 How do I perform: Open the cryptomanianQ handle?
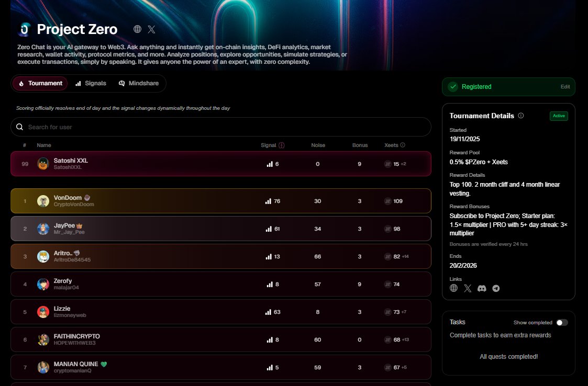[x=72, y=371]
